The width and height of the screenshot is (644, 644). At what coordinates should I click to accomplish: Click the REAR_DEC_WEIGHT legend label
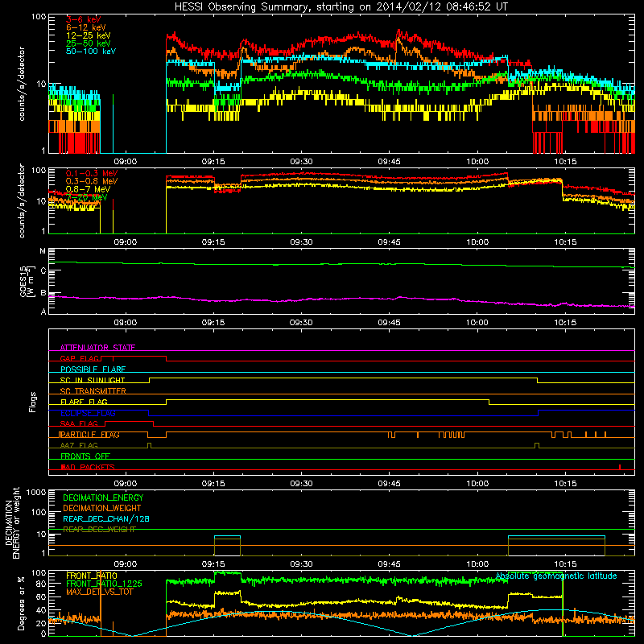tap(99, 530)
